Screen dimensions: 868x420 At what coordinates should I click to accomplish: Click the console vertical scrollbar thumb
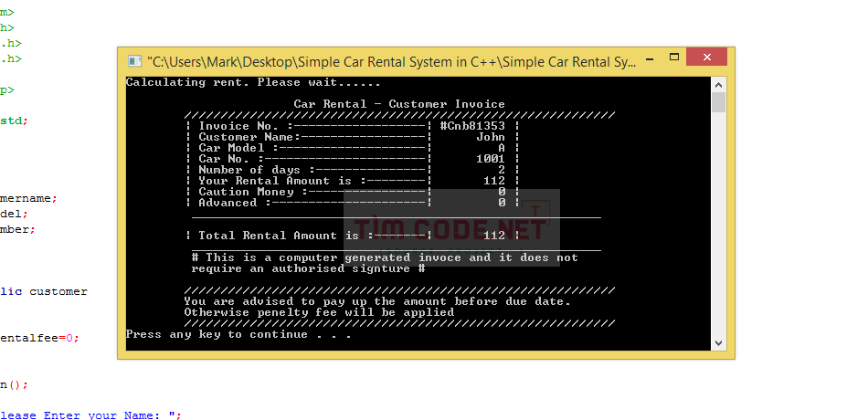(x=718, y=102)
